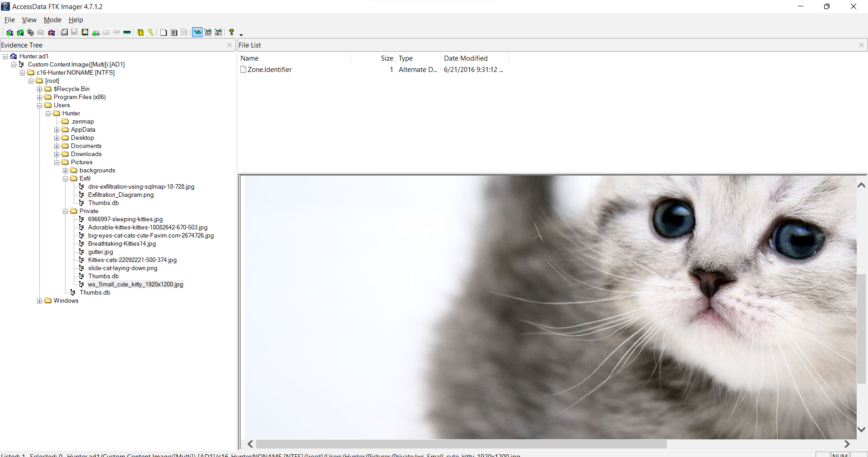Click the preview vertical scrollbar thumb
The image size is (868, 457).
pyautogui.click(x=862, y=328)
